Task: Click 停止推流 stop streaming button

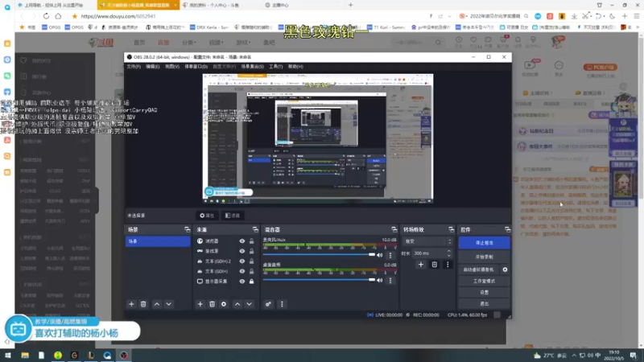Action: click(485, 243)
